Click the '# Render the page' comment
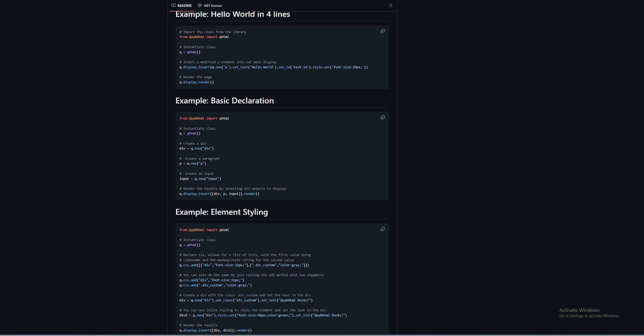Image resolution: width=644 pixels, height=336 pixels. (x=196, y=77)
